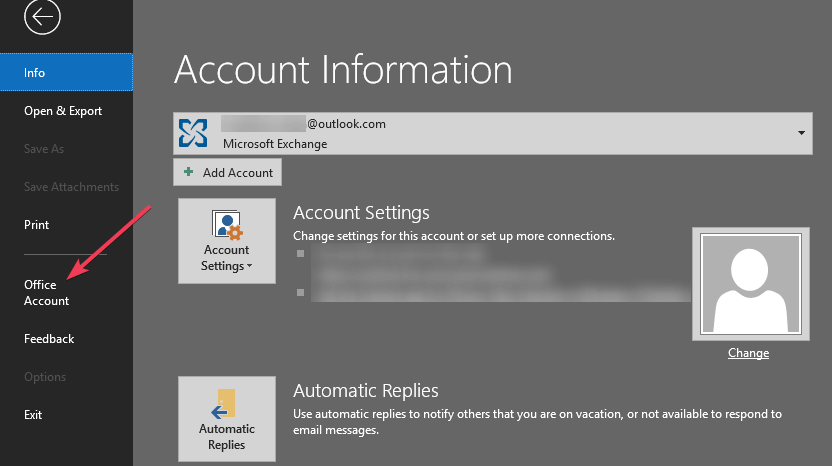Open the account selector dropdown arrow

point(801,133)
